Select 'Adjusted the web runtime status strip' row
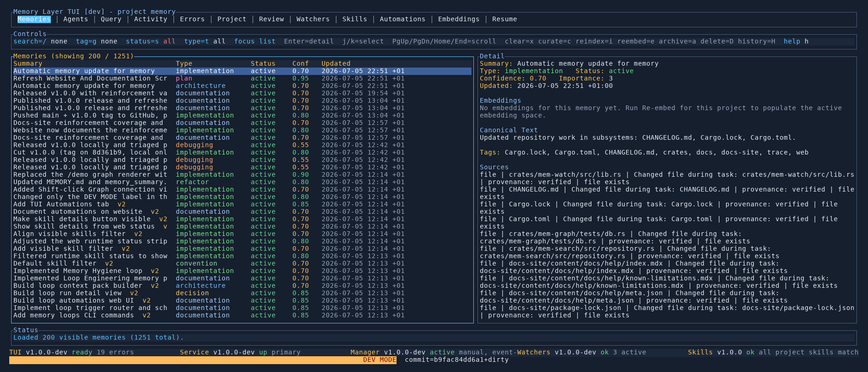This screenshot has width=868, height=372. pyautogui.click(x=242, y=241)
